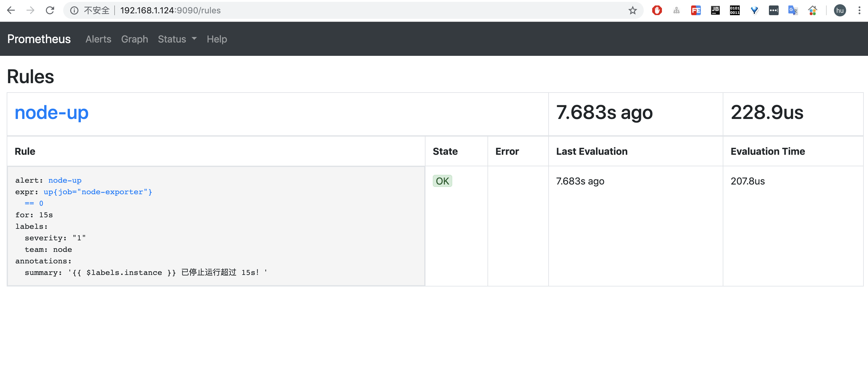Viewport: 868px width, 386px height.
Task: Open the Google Translate extension
Action: 793,10
